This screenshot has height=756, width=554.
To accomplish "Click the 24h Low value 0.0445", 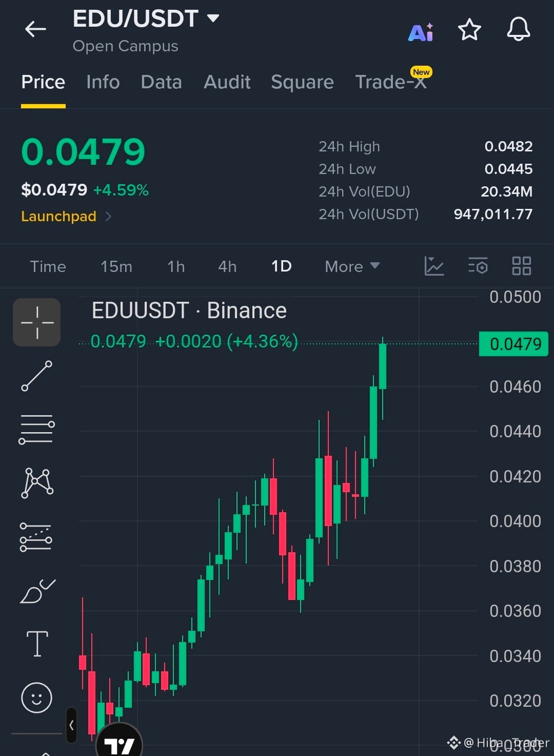I will pos(508,169).
